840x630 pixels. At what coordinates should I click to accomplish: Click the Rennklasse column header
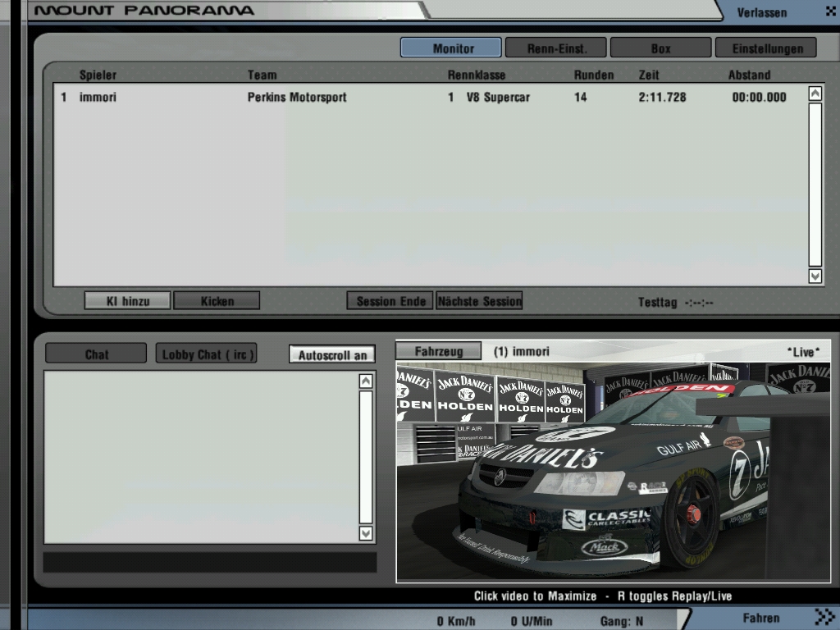477,75
